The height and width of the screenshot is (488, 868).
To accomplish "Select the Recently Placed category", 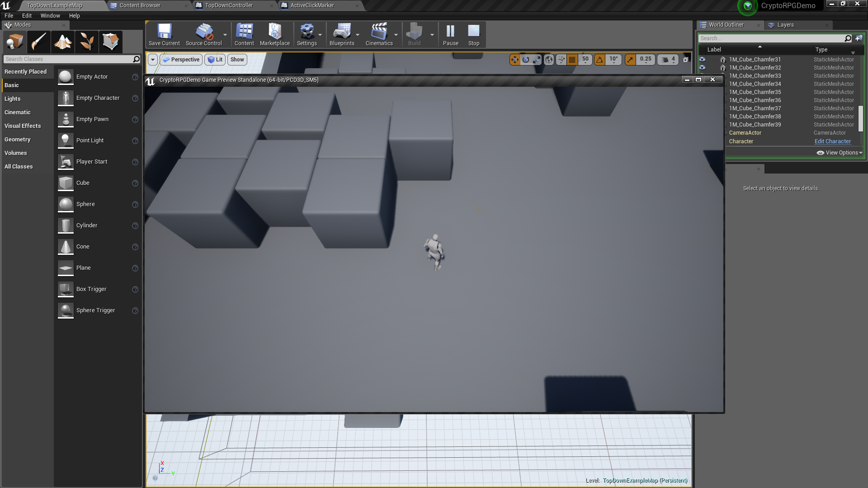I will [26, 71].
